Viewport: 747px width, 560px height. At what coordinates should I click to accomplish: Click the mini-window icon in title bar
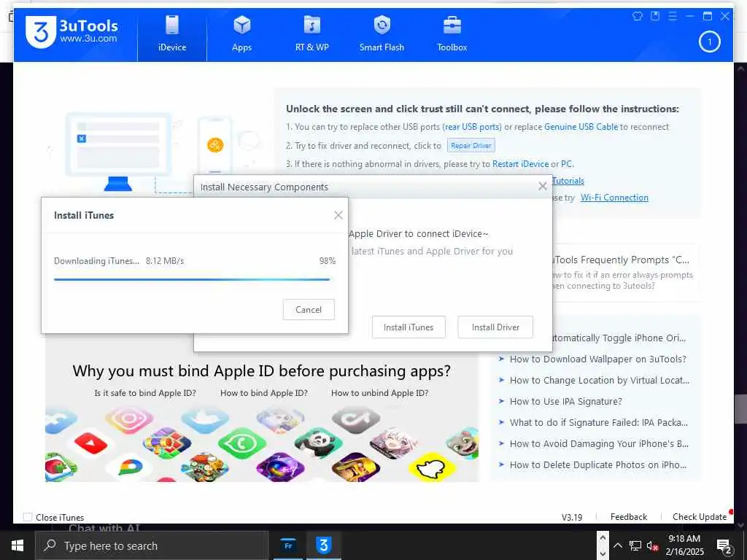[655, 16]
